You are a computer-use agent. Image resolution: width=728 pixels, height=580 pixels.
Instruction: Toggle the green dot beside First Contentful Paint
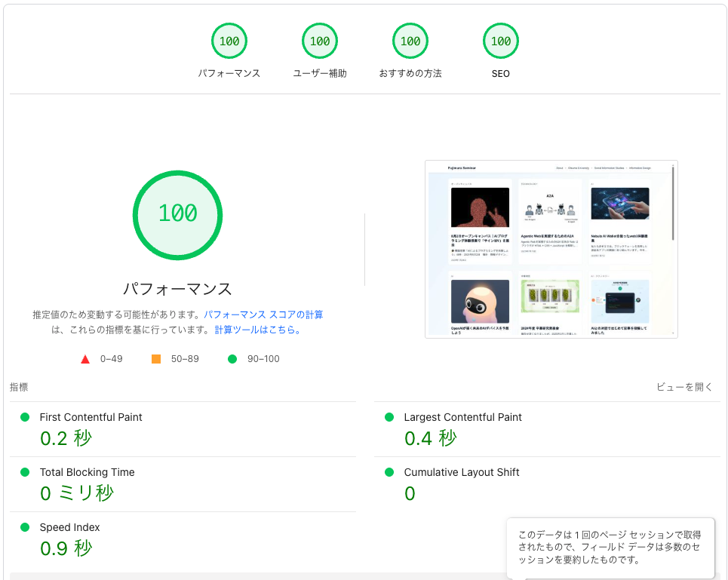25,417
